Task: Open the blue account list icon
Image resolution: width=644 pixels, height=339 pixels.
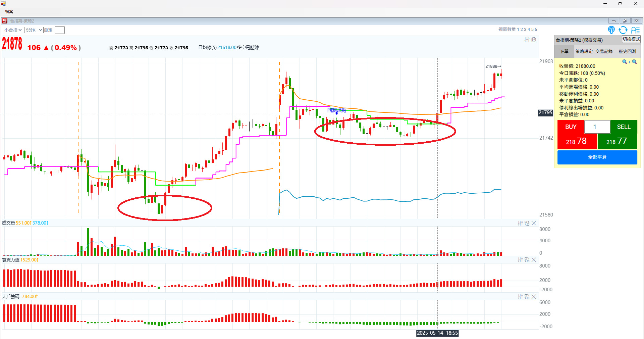Action: pyautogui.click(x=635, y=30)
